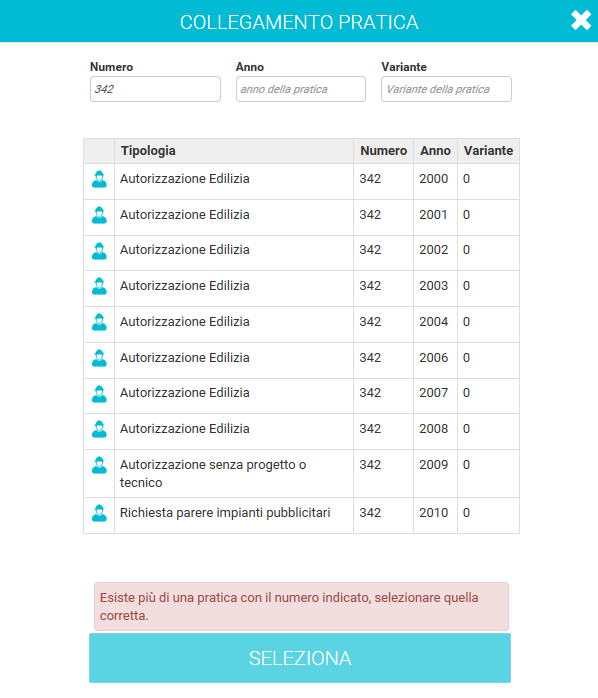Click the Variante column header in table
Image resolution: width=598 pixels, height=698 pixels.
pyautogui.click(x=488, y=150)
